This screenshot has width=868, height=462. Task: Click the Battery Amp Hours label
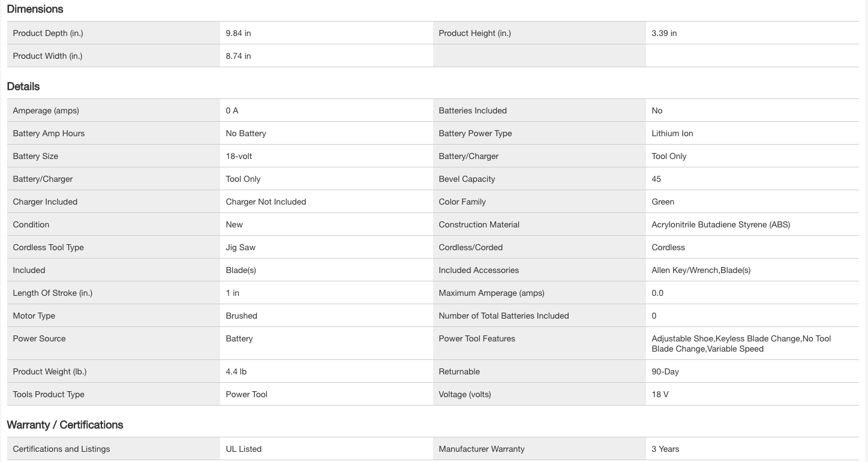tap(49, 133)
